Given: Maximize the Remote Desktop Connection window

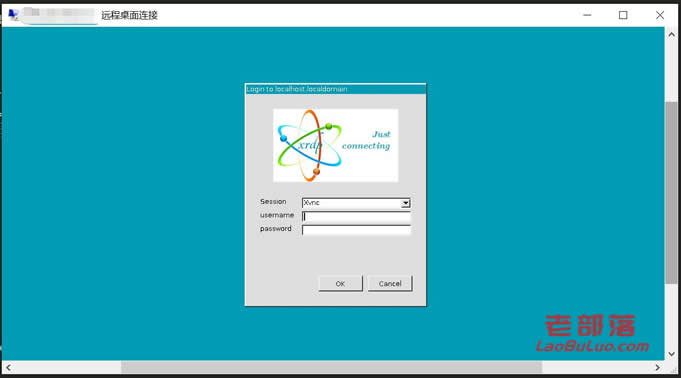Looking at the screenshot, I should [623, 15].
